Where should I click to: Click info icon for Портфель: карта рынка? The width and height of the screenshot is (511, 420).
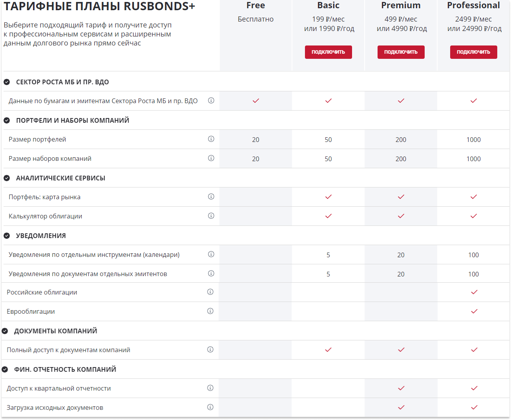point(211,196)
